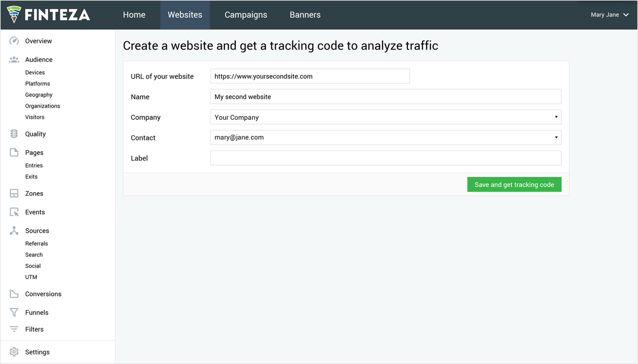Click the Zones sidebar icon
This screenshot has height=364, width=638.
pos(14,193)
